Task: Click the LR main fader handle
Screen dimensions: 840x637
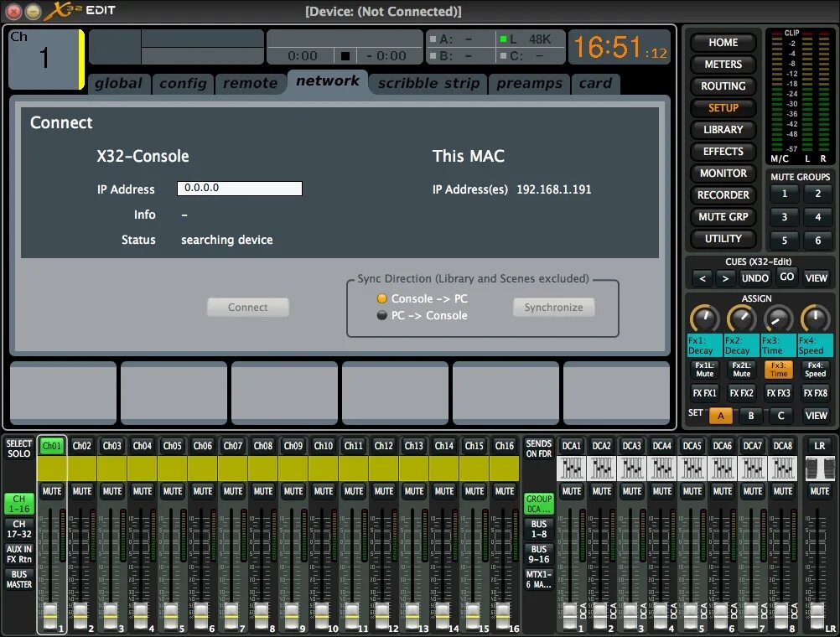Action: [x=817, y=615]
